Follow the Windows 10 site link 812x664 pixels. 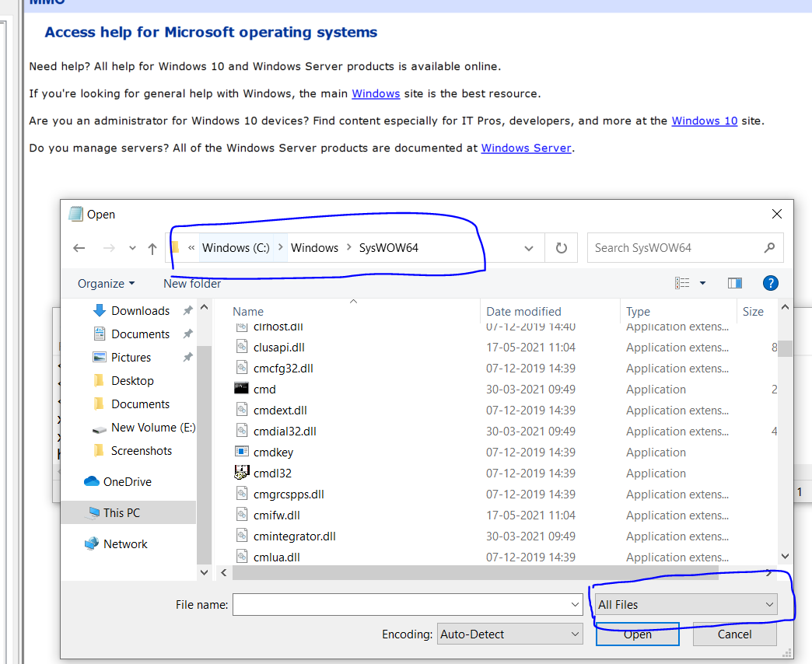click(705, 121)
